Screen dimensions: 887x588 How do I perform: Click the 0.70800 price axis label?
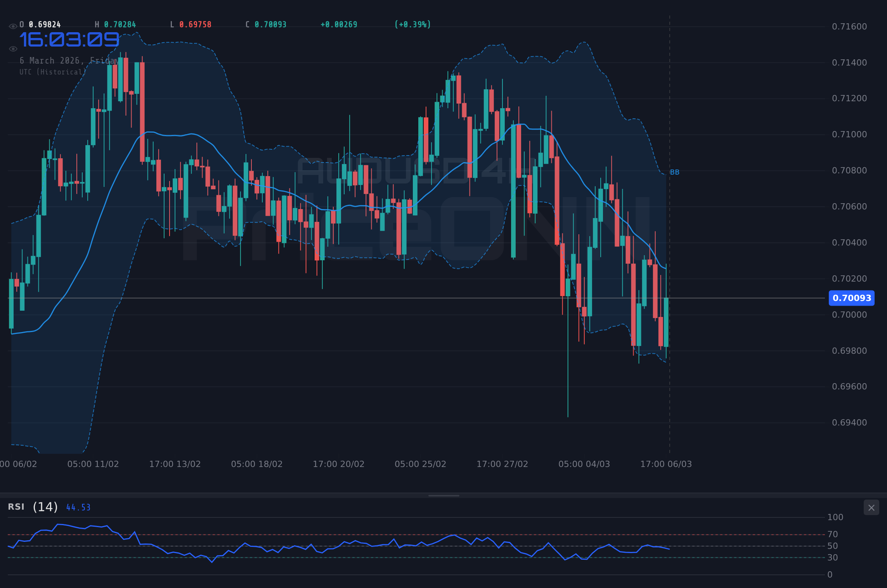point(849,171)
